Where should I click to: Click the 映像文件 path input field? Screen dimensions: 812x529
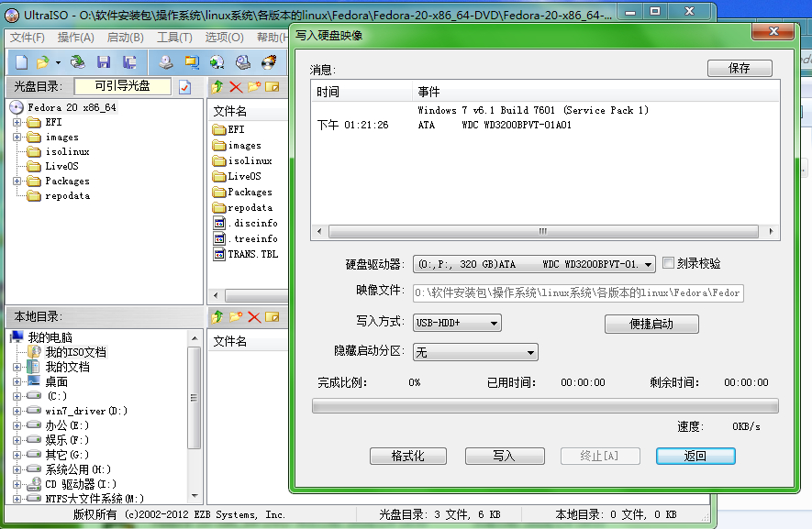click(578, 293)
